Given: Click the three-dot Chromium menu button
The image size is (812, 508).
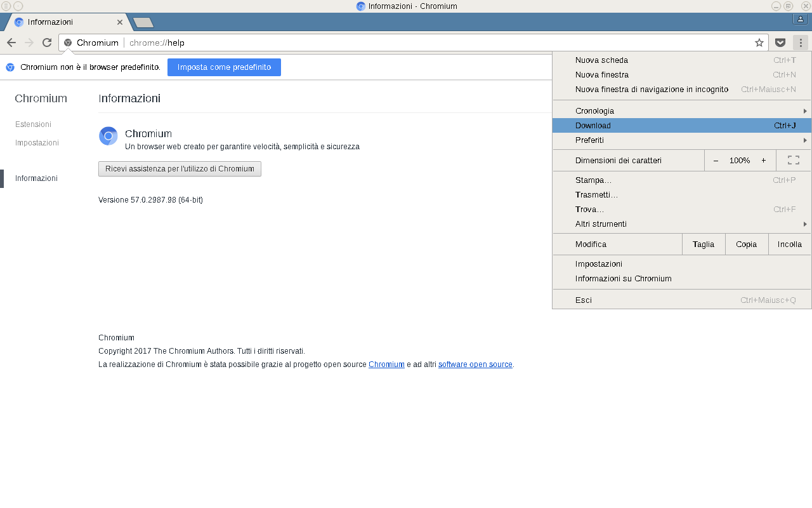Looking at the screenshot, I should (x=801, y=43).
